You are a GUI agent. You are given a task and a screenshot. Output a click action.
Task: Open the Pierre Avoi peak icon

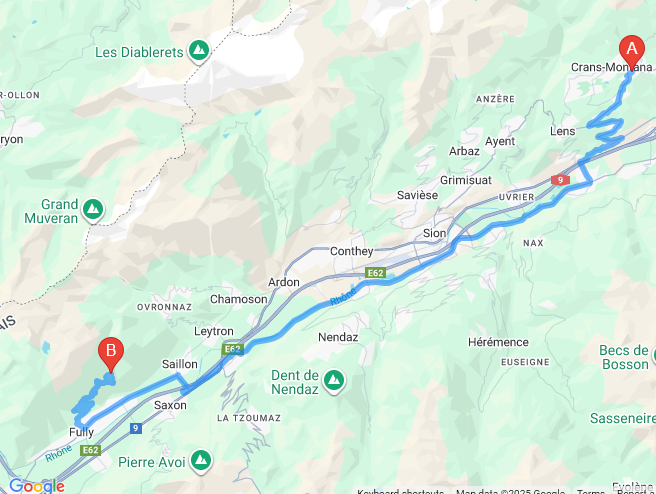point(201,461)
